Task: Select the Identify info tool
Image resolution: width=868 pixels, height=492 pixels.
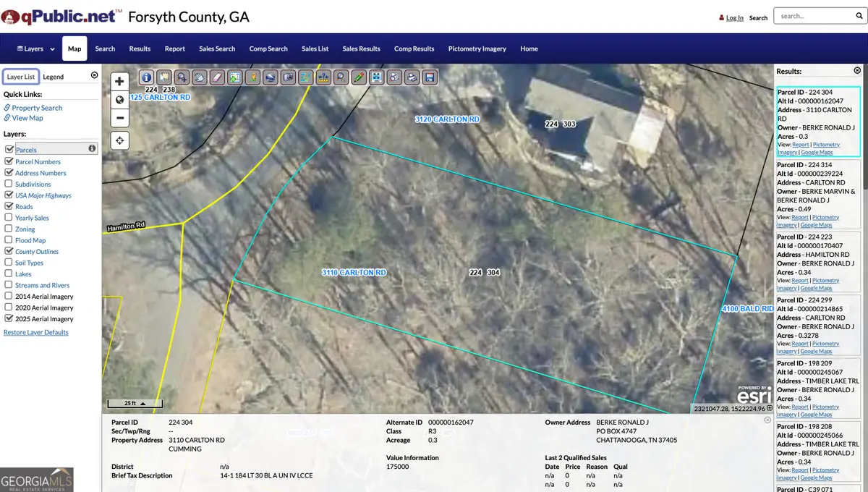Action: (x=146, y=77)
